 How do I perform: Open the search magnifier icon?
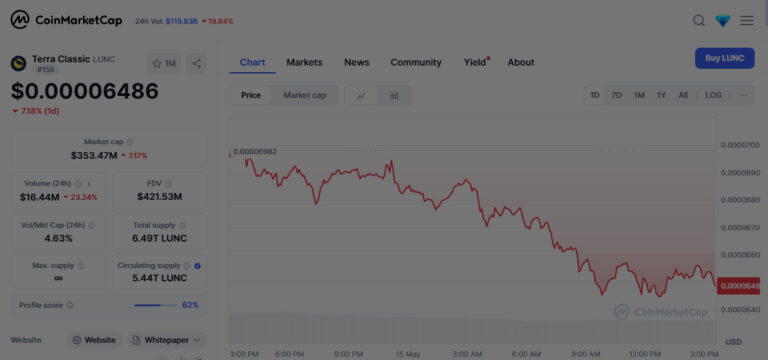pyautogui.click(x=699, y=21)
